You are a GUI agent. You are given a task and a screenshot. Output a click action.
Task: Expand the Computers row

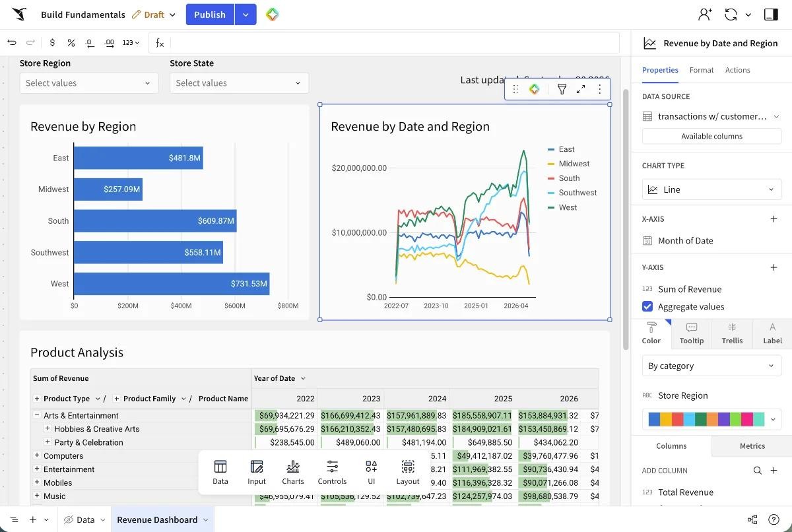[x=37, y=455]
